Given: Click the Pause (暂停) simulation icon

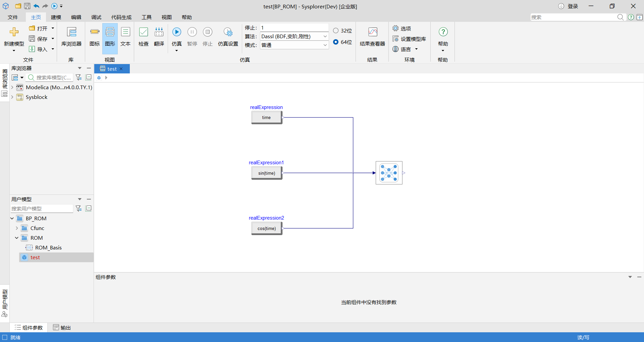Looking at the screenshot, I should (192, 32).
